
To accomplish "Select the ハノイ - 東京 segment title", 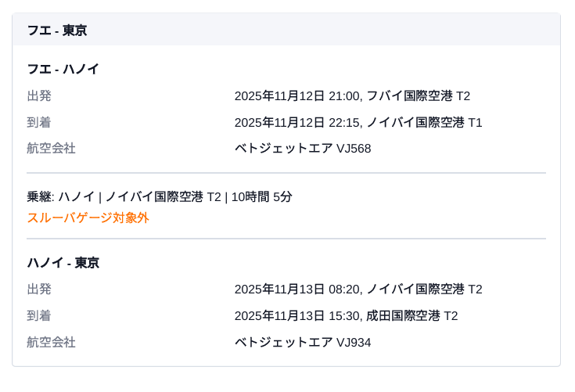I will pos(63,263).
